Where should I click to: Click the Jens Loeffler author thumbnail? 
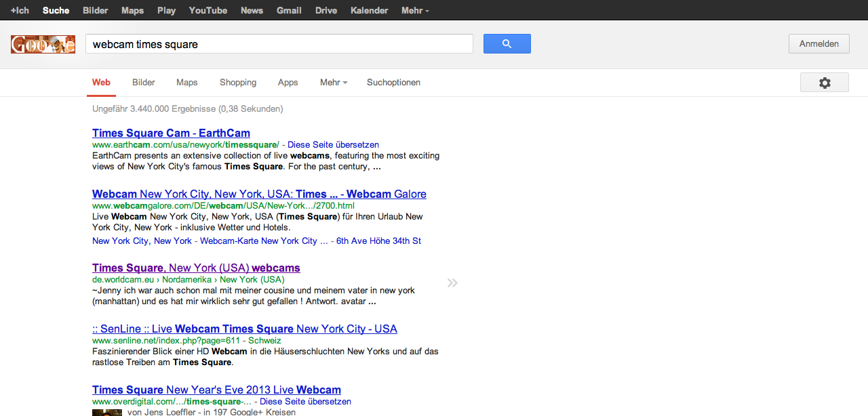pyautogui.click(x=107, y=412)
